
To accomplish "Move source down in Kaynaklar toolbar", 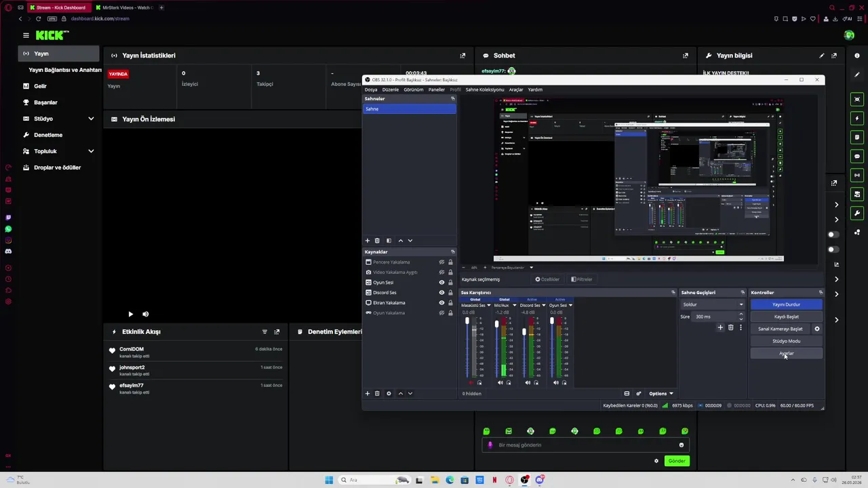I will [x=410, y=393].
